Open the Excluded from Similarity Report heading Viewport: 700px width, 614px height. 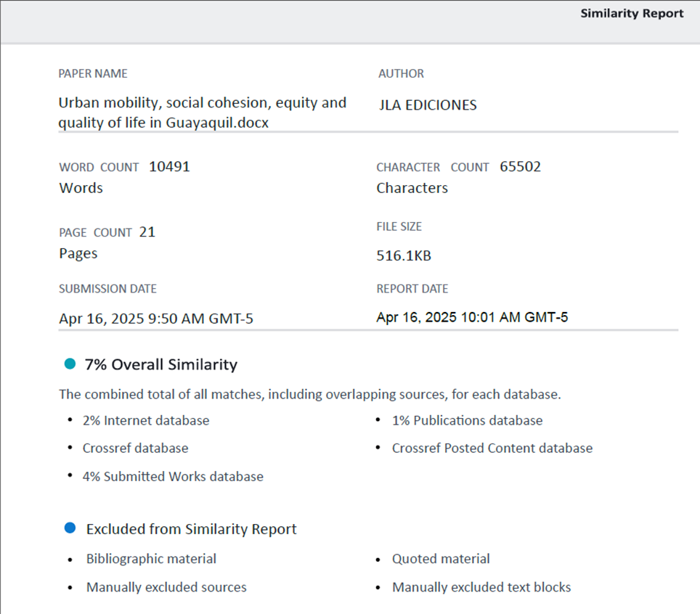pyautogui.click(x=191, y=529)
